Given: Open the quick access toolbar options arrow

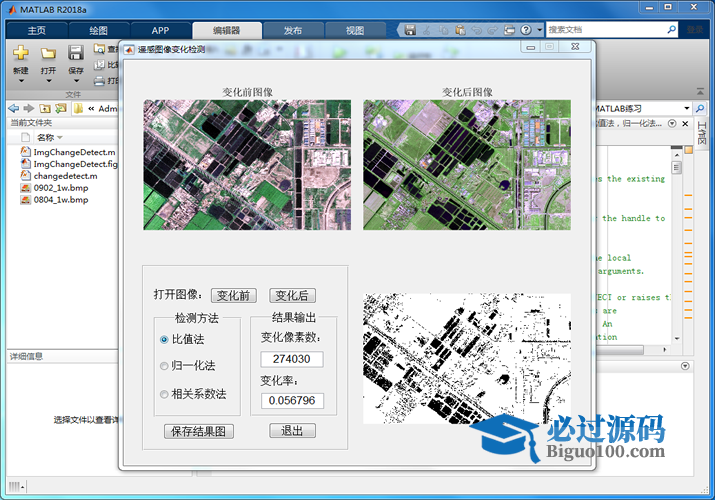Looking at the screenshot, I should click(x=539, y=30).
